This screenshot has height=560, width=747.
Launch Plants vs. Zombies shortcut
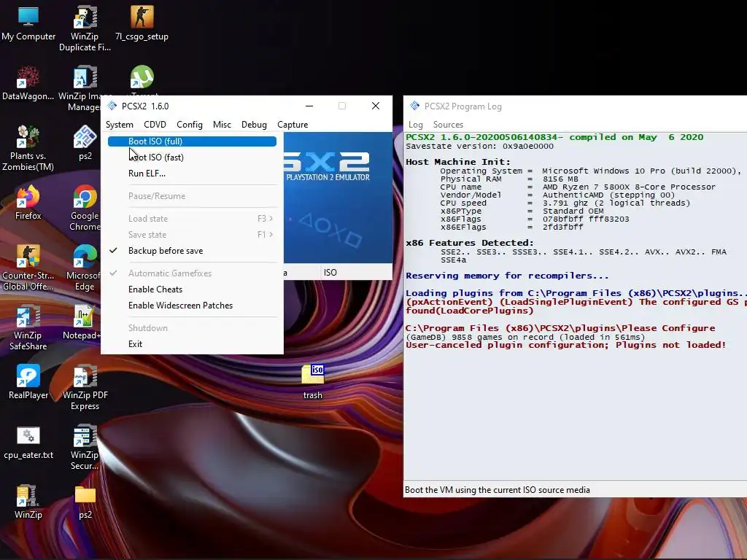28,148
